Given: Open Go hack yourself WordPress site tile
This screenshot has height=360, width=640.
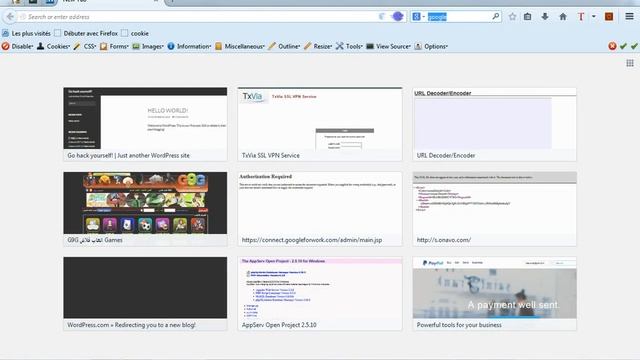Looking at the screenshot, I should pyautogui.click(x=145, y=124).
